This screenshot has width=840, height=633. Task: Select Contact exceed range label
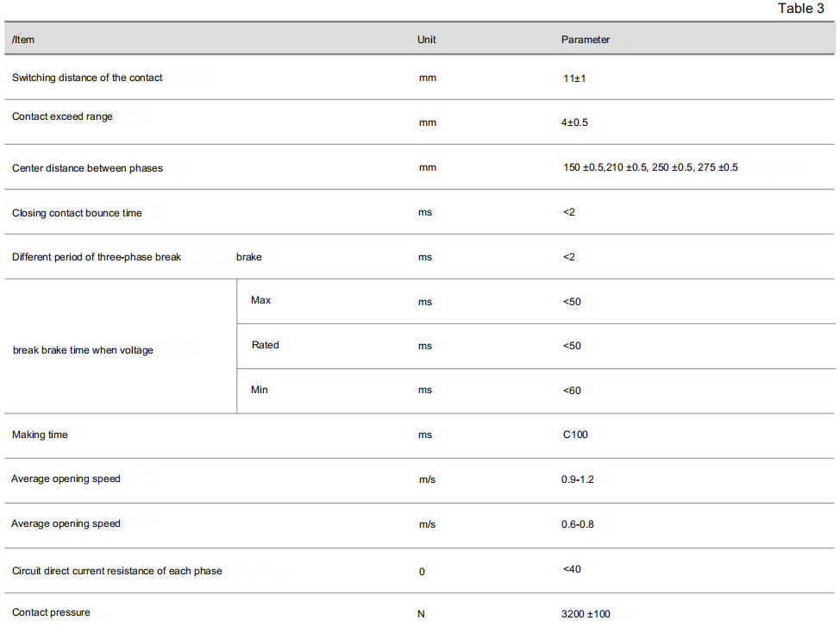point(62,116)
